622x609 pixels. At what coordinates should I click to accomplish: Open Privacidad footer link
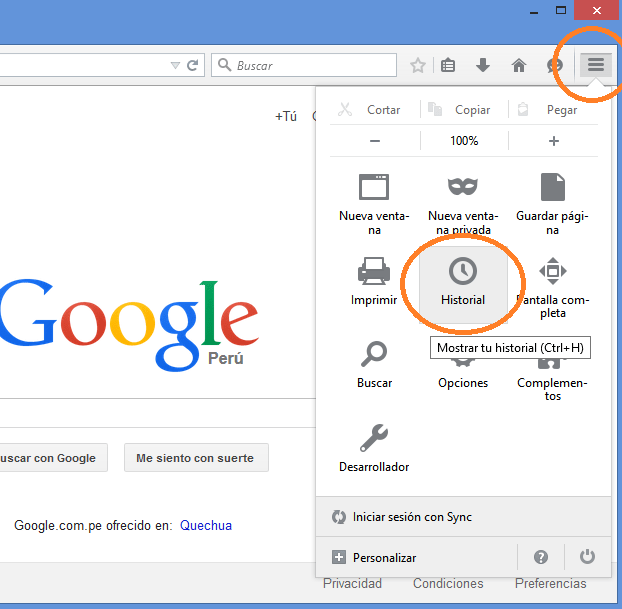pos(352,583)
